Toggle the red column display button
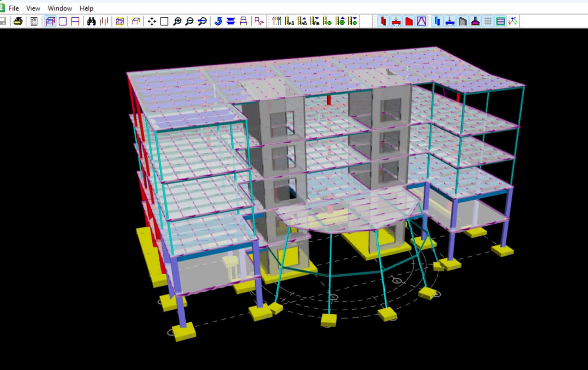Image resolution: width=588 pixels, height=370 pixels. click(383, 21)
